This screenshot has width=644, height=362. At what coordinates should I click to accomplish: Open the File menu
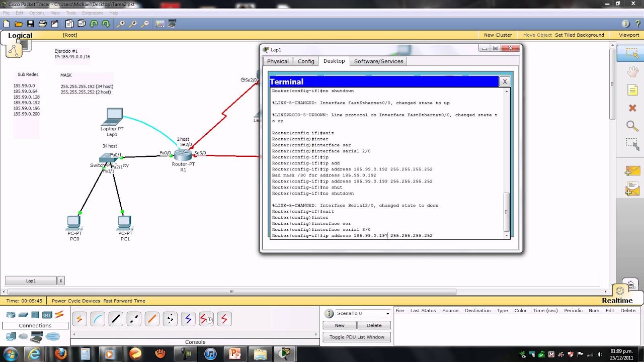point(5,13)
